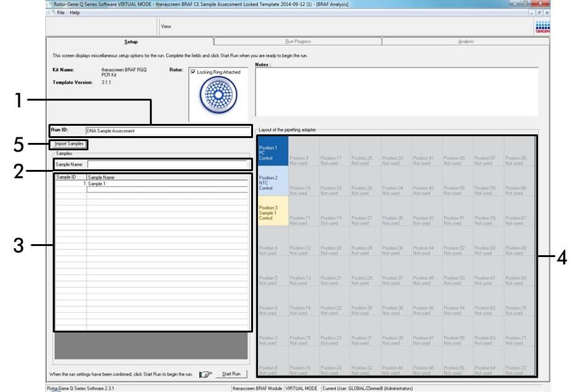Click the Run ID input field
581x392 pixels.
[168, 131]
